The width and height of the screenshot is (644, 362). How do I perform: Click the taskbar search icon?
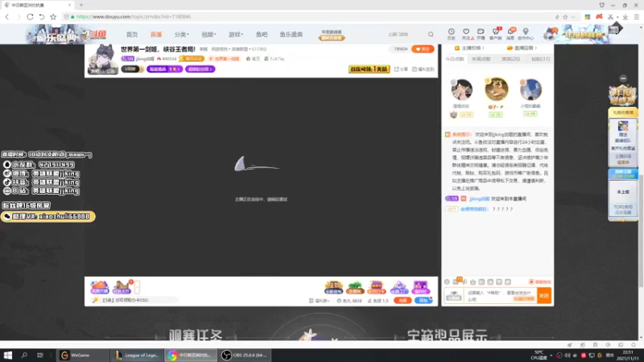coord(24,355)
